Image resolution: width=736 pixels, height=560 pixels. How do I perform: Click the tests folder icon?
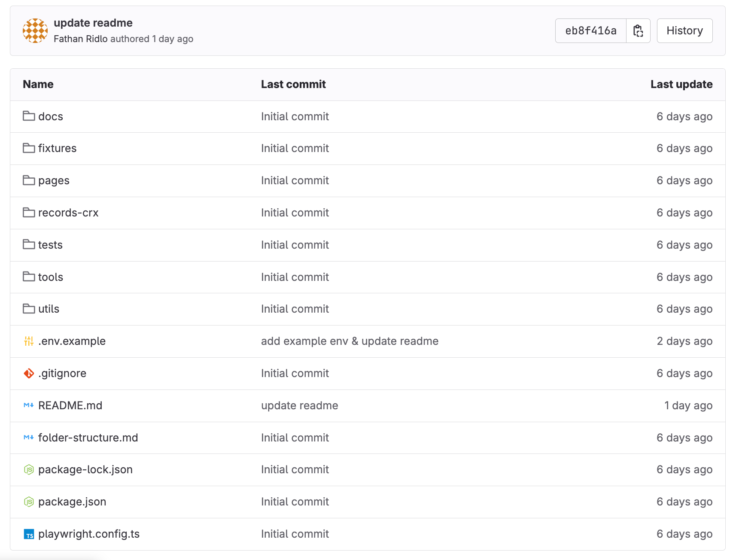tap(29, 244)
